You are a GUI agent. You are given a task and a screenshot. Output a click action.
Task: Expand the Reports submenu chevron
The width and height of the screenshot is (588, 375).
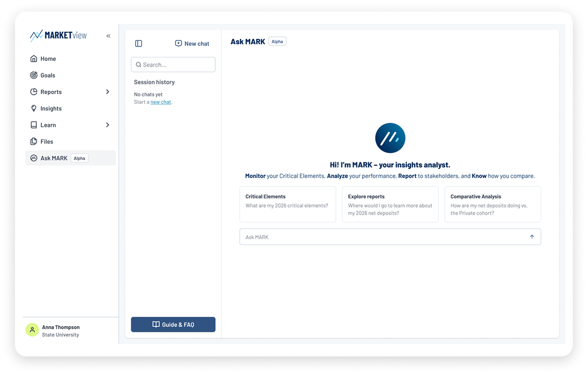click(x=107, y=92)
